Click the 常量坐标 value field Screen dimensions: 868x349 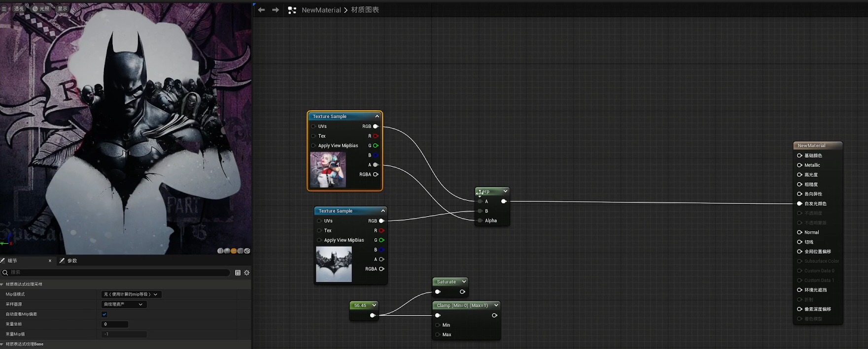click(115, 324)
